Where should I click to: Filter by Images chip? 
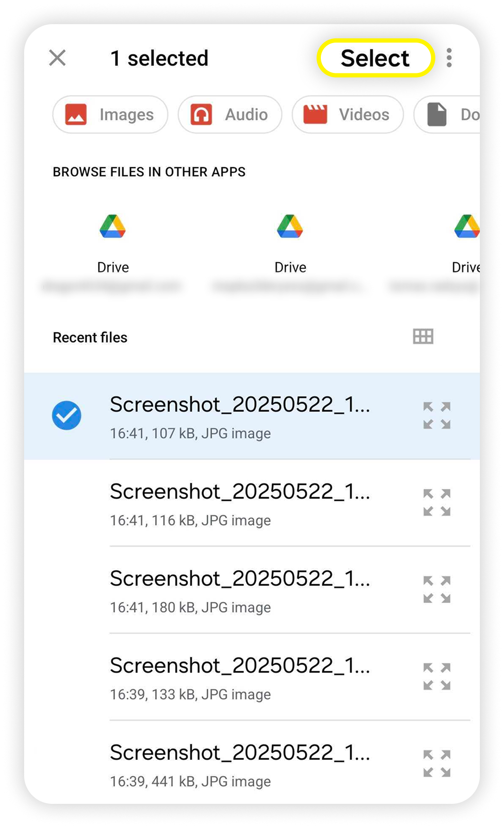tap(110, 115)
